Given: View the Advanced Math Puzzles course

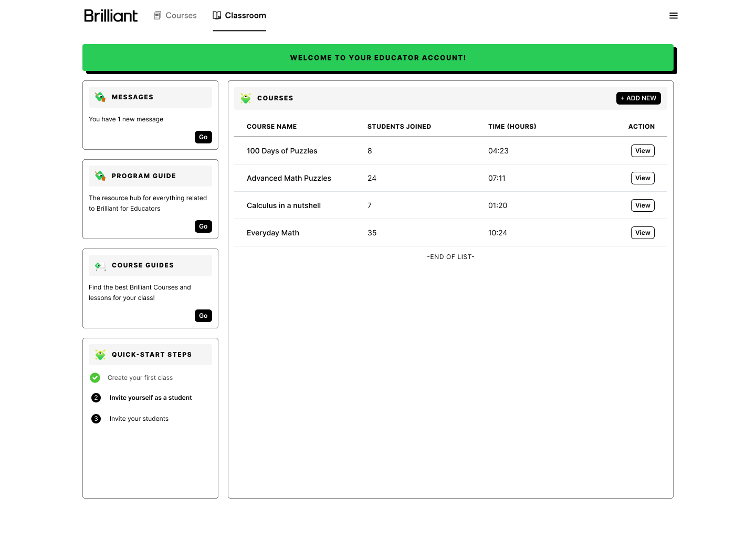Looking at the screenshot, I should (x=643, y=178).
